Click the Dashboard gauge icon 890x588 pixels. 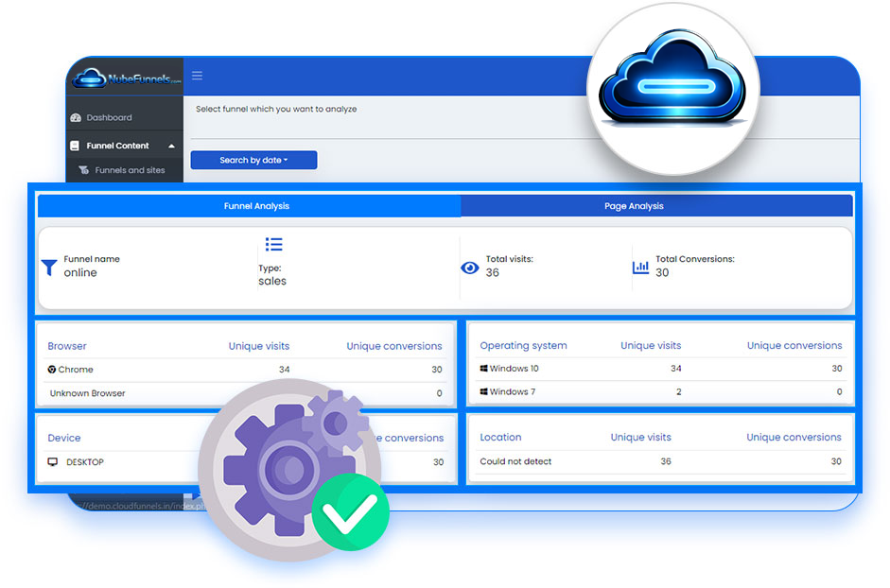(76, 117)
